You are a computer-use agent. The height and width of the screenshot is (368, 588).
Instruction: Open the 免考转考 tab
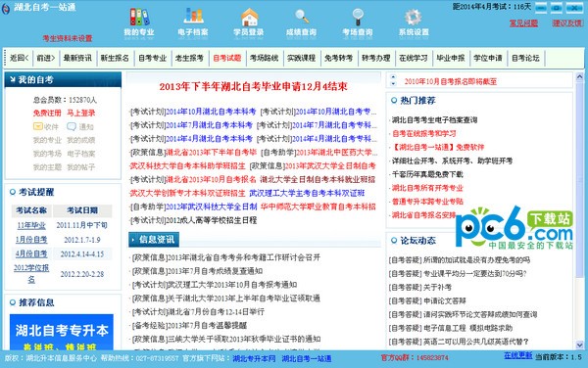point(339,58)
